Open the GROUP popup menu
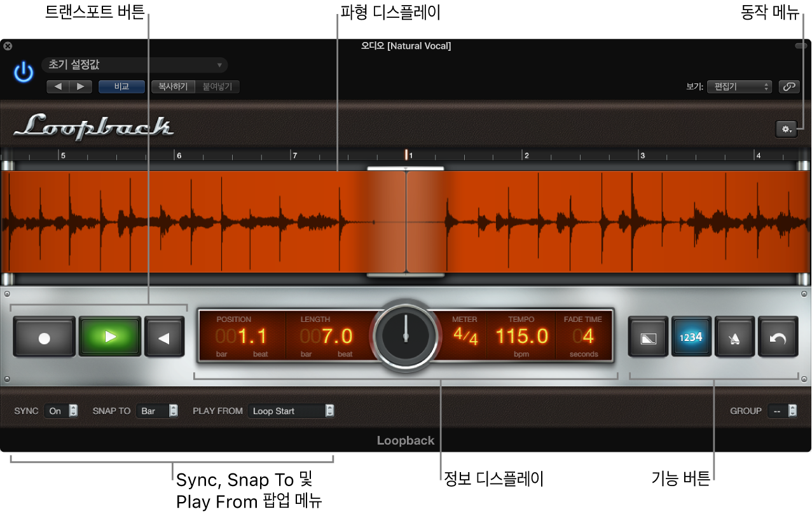This screenshot has height=516, width=812. [783, 410]
